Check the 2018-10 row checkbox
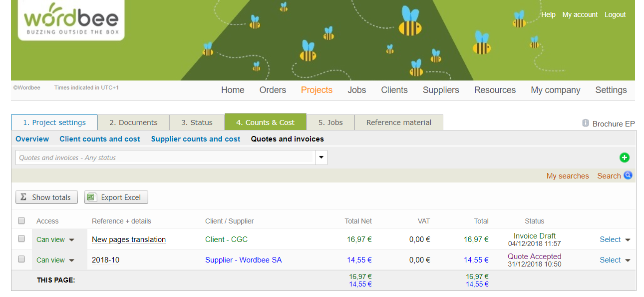Viewport: 644px width, 297px height. pyautogui.click(x=21, y=259)
